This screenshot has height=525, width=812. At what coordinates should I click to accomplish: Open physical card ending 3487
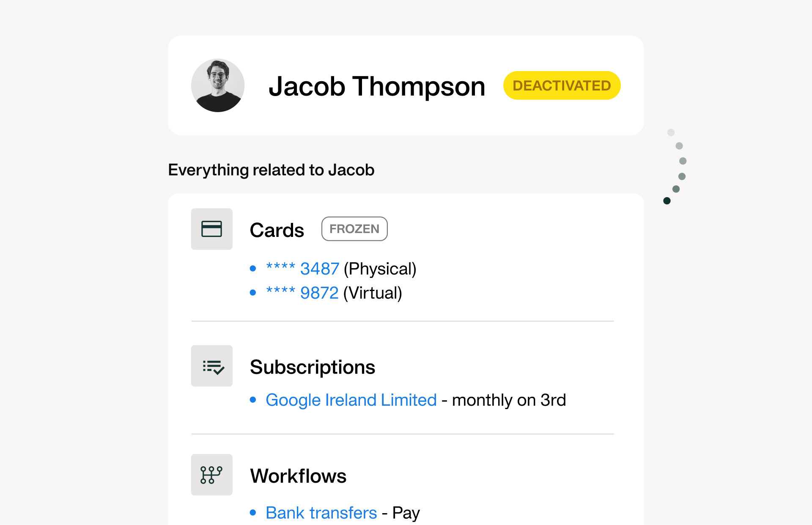[302, 269]
